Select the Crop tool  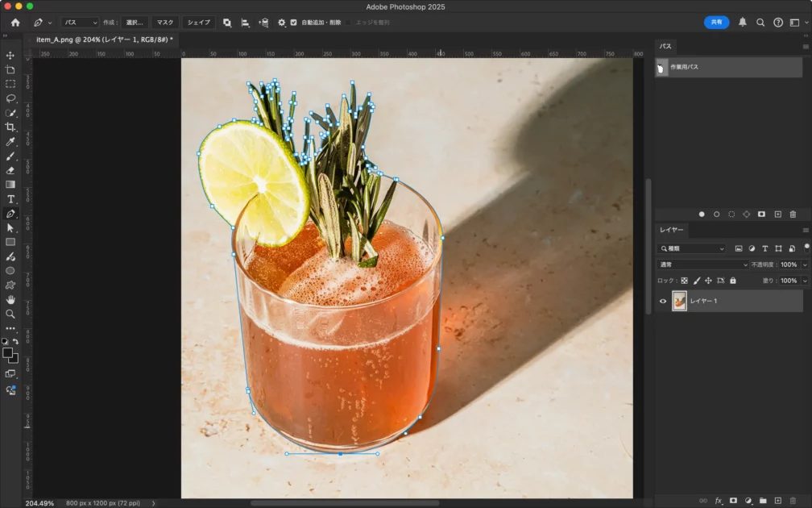[10, 127]
